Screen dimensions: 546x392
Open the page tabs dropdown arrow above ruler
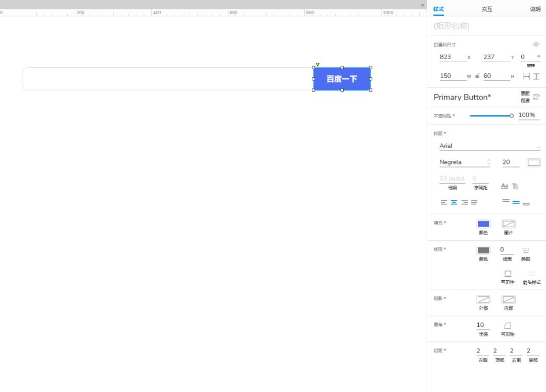[422, 5]
